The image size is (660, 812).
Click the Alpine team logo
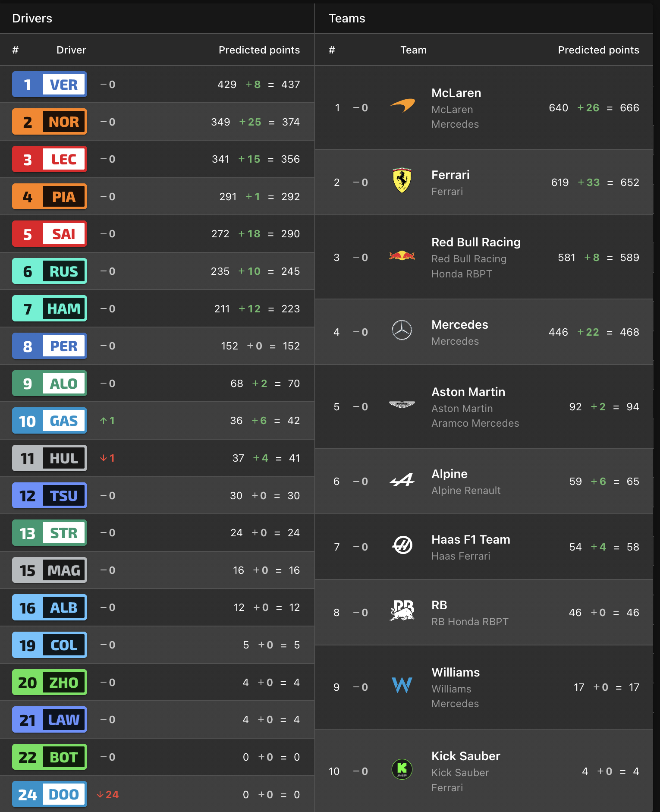[x=402, y=480]
